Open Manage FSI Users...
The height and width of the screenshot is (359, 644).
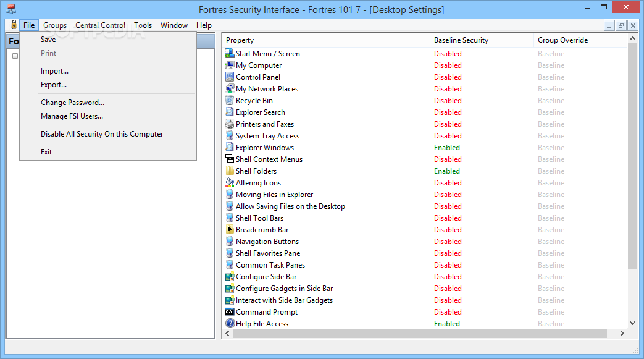pos(108,116)
